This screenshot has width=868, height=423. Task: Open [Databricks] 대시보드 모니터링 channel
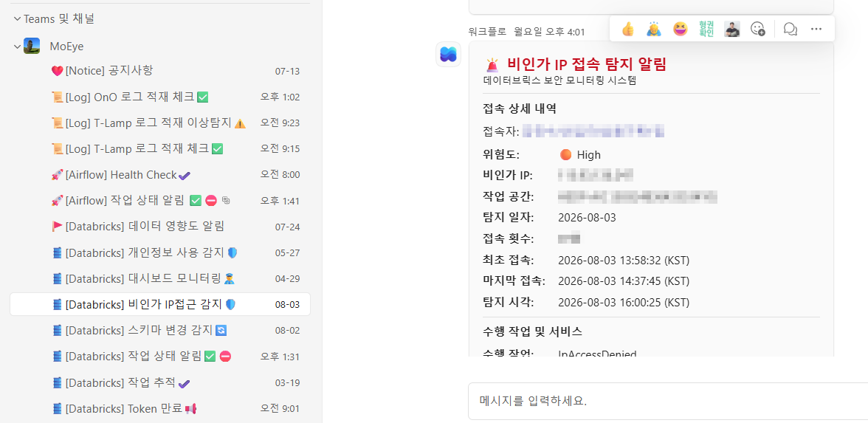[160, 278]
